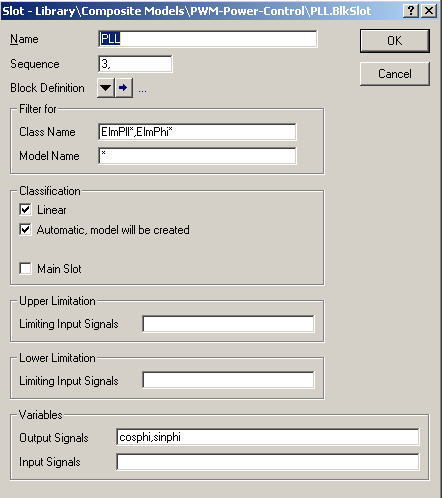
Task: Click Lower Limitation Limiting Input Signals field
Action: tap(228, 380)
